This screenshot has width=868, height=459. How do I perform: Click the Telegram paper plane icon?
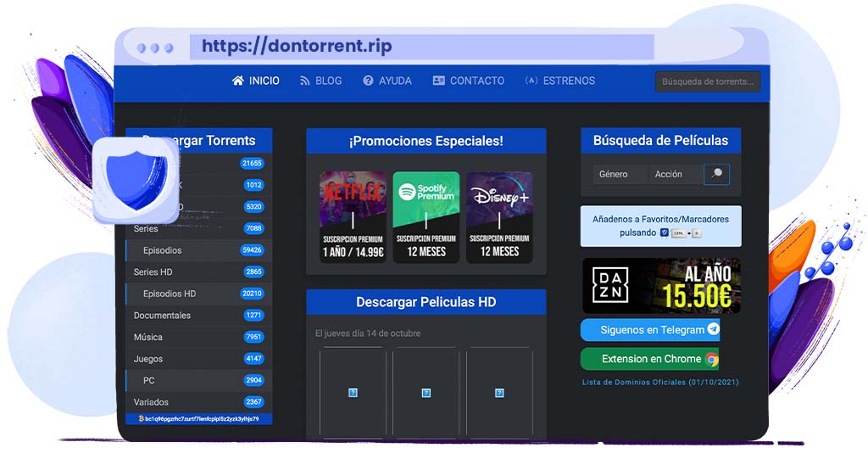(x=714, y=329)
